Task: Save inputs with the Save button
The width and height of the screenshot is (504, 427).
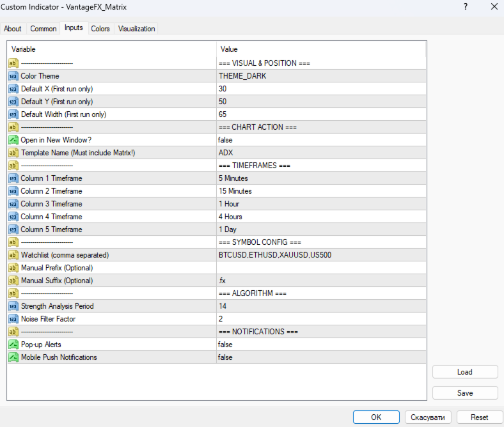Action: pos(465,393)
